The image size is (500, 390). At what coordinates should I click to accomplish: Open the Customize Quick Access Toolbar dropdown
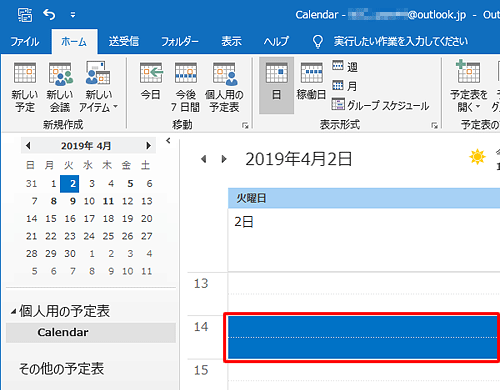point(73,15)
